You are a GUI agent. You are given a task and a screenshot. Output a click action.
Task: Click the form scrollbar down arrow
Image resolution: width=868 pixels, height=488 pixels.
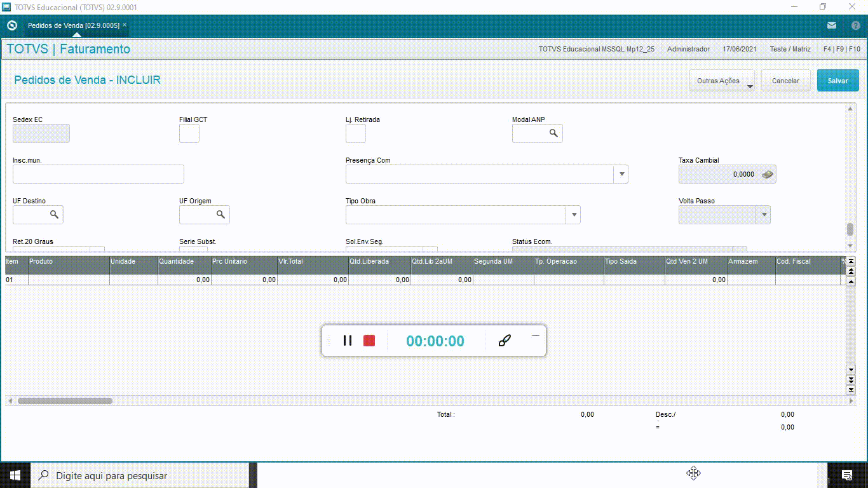(x=850, y=246)
